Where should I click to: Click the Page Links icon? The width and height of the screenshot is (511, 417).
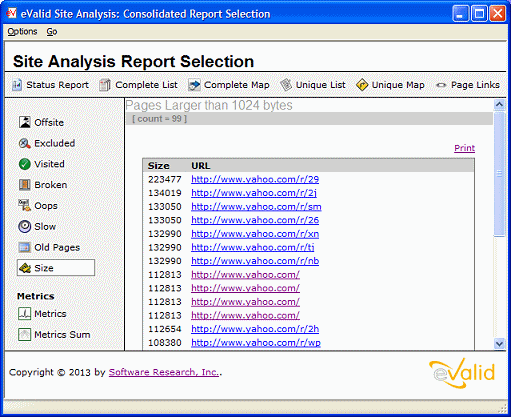(x=441, y=85)
